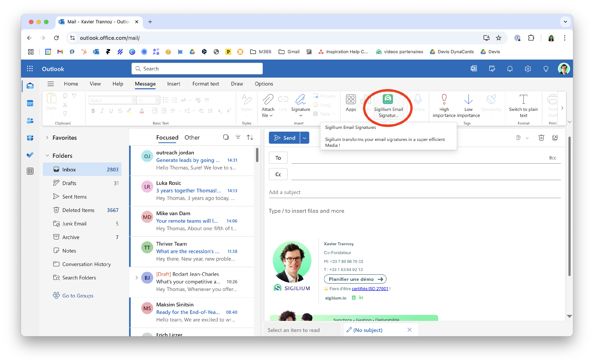The height and width of the screenshot is (364, 594).
Task: Open the Send options dropdown arrow
Action: tap(305, 138)
